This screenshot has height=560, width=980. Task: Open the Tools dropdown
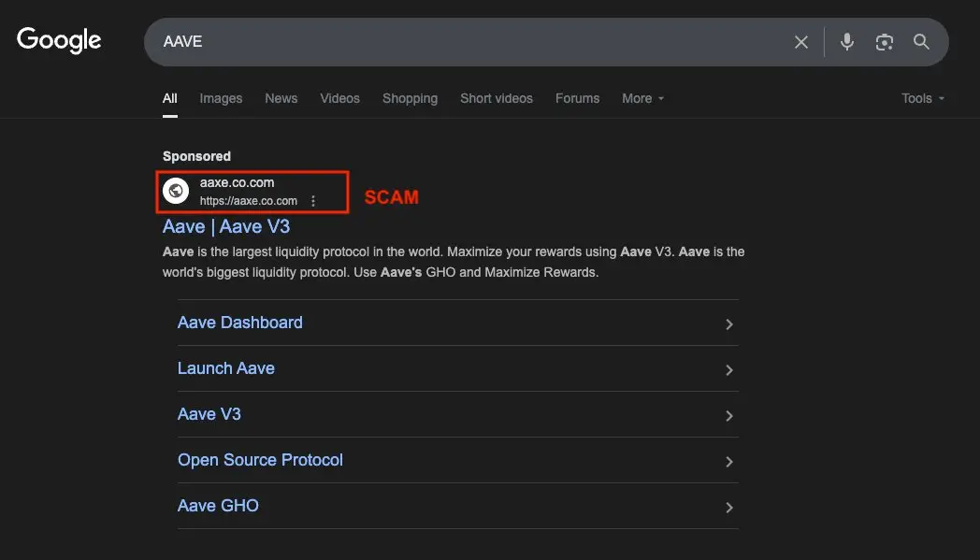[x=922, y=98]
